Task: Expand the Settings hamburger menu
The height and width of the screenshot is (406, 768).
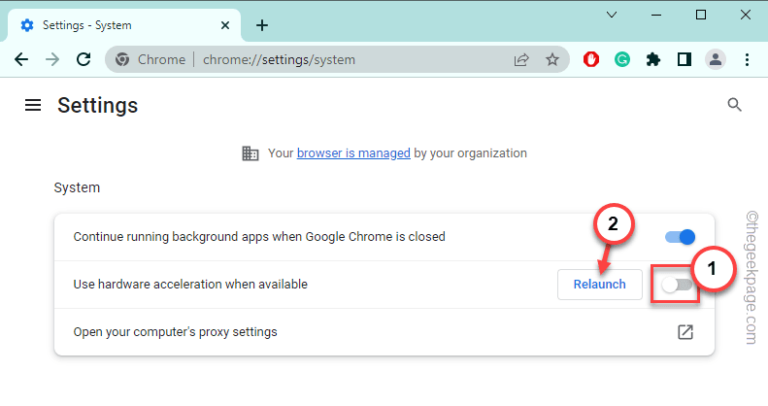Action: tap(33, 105)
